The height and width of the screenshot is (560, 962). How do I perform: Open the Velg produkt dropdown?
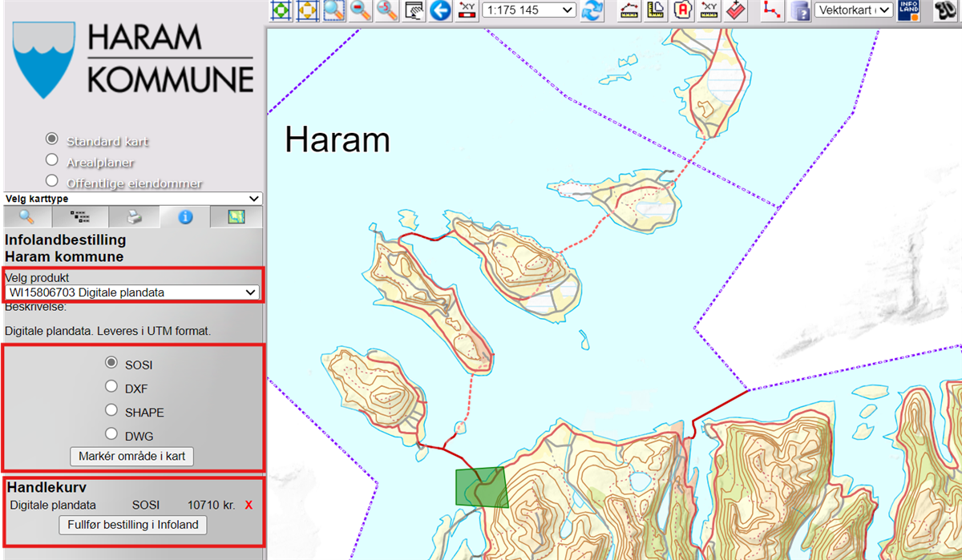pos(132,292)
